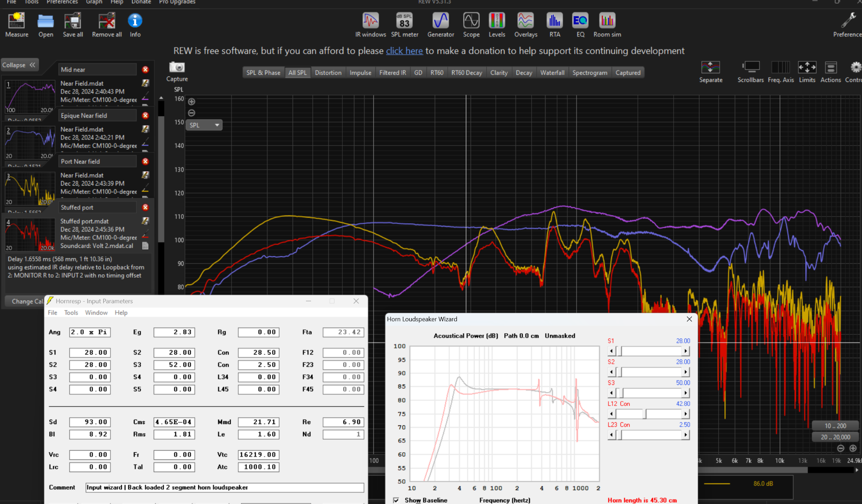Click the Save all icon
Screen dimensions: 862x504
73,21
